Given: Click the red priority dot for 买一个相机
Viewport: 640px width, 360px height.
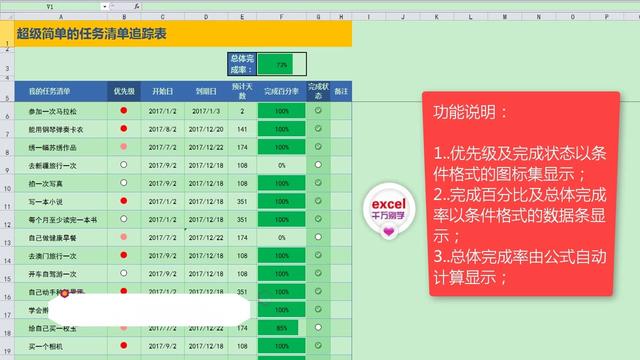Looking at the screenshot, I should pos(124,345).
